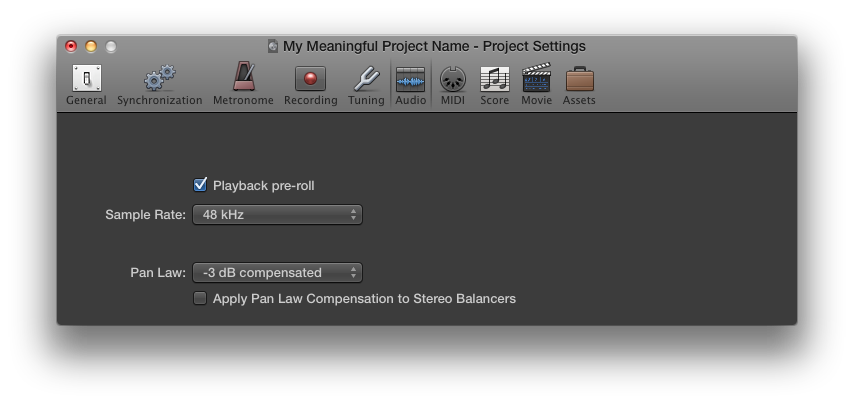The width and height of the screenshot is (854, 404).
Task: Close the Project Settings window
Action: click(71, 46)
